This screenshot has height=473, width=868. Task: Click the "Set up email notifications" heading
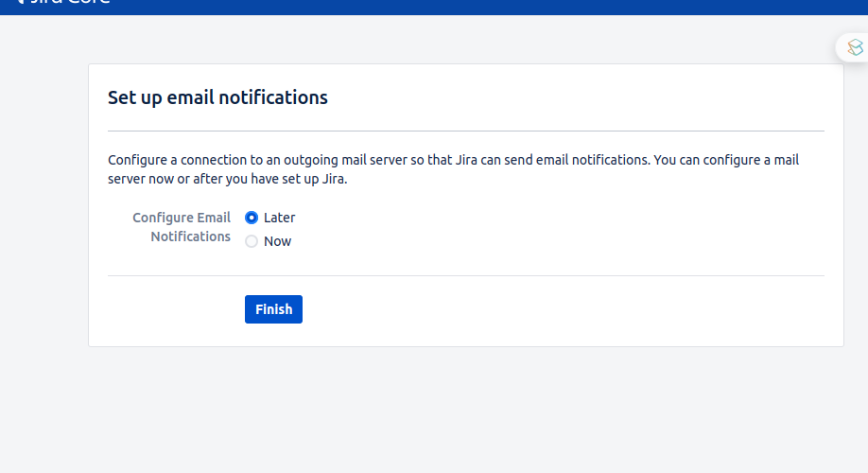pyautogui.click(x=217, y=97)
